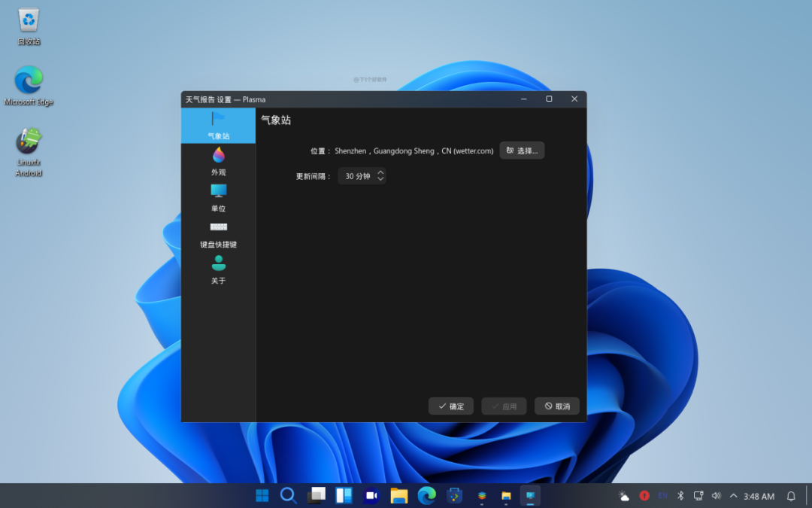Image resolution: width=812 pixels, height=508 pixels.
Task: Click 确定 to confirm weather settings
Action: 450,406
